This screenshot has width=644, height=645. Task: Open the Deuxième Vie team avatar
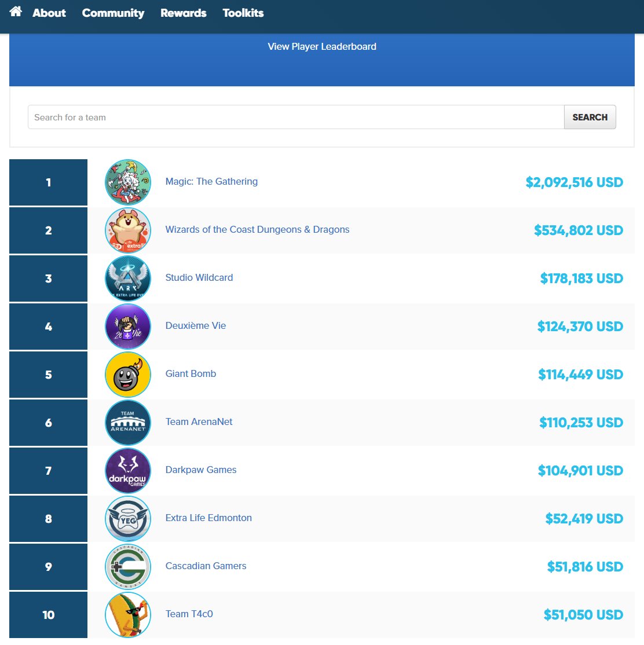pos(128,327)
